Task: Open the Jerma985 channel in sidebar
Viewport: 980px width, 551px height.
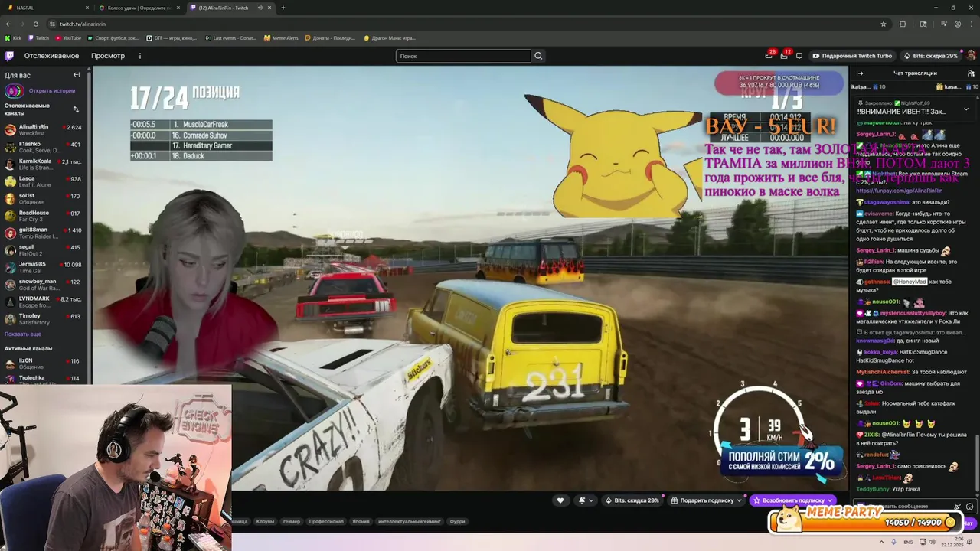Action: (x=44, y=267)
